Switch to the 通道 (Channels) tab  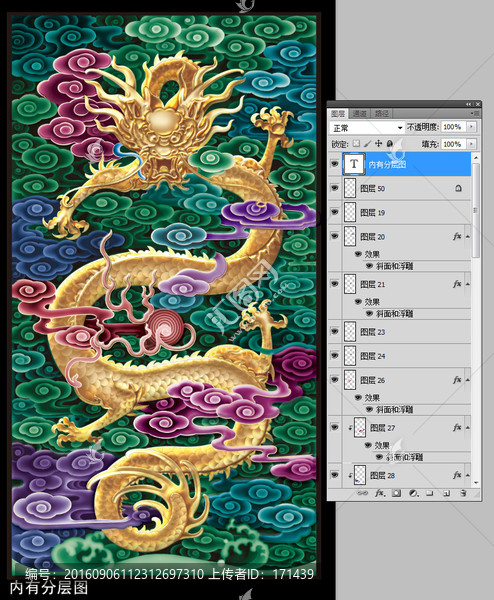359,113
